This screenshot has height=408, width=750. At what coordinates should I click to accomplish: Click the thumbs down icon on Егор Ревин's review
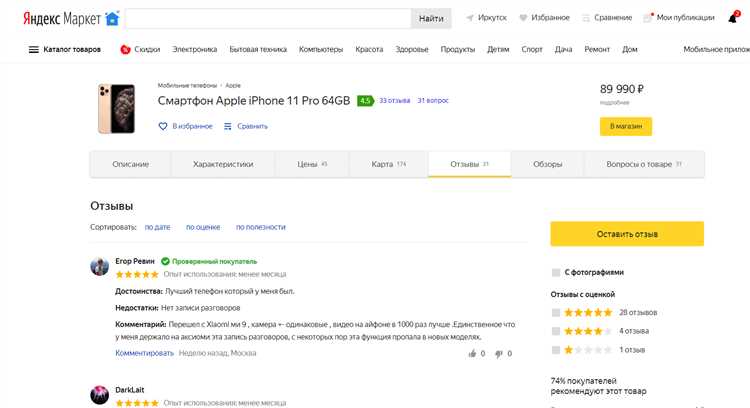498,353
